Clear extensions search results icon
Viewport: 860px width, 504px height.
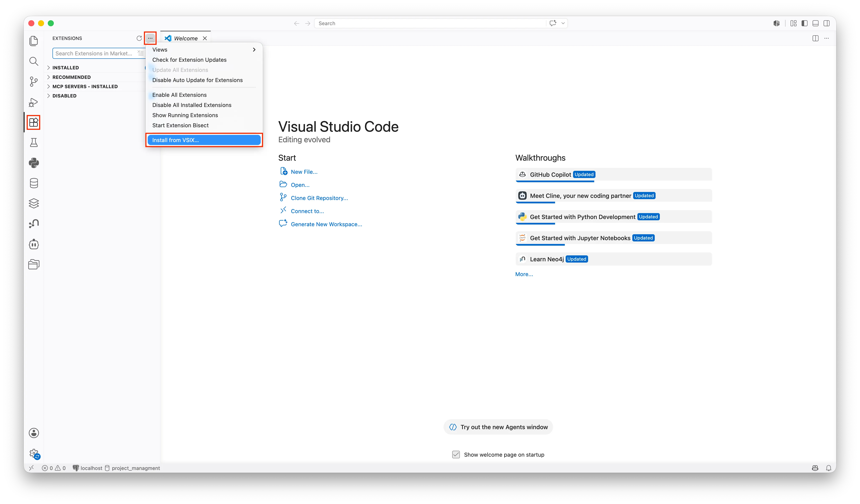click(x=141, y=53)
